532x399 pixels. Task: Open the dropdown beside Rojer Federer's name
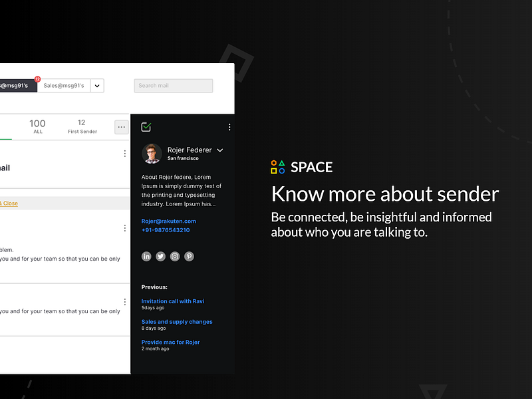219,150
